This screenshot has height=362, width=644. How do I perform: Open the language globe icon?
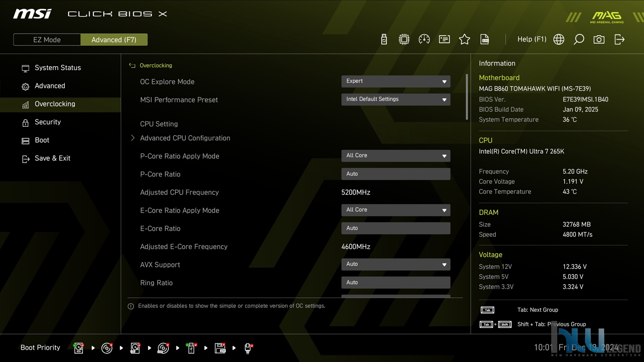tap(559, 39)
